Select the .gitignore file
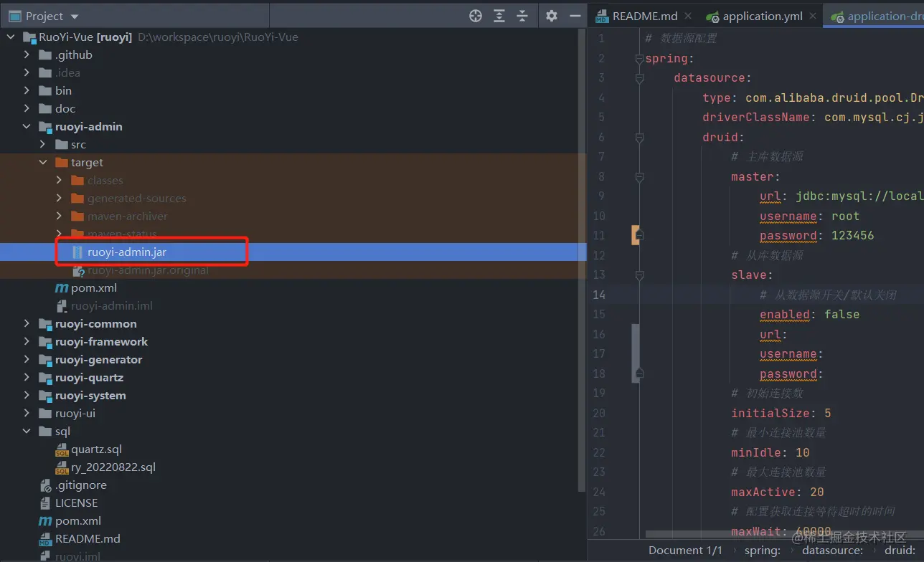Screen dimensions: 924x562 pyautogui.click(x=290, y=485)
